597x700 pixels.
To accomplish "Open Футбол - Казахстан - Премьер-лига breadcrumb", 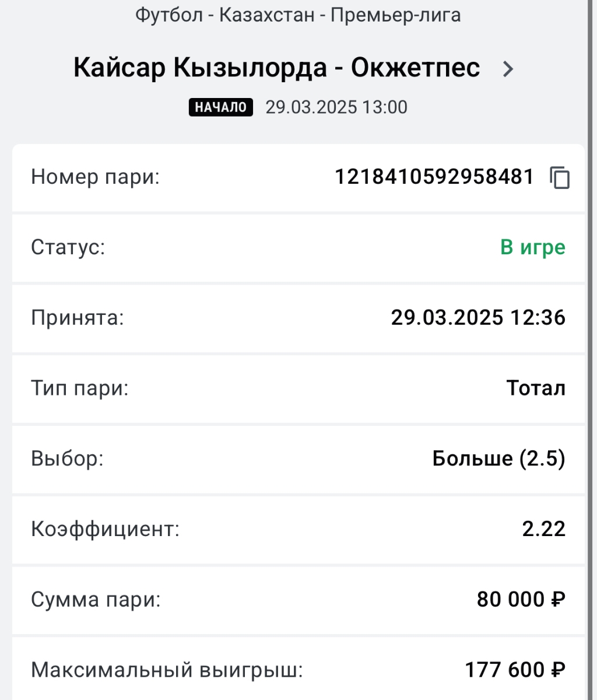I will [x=298, y=15].
